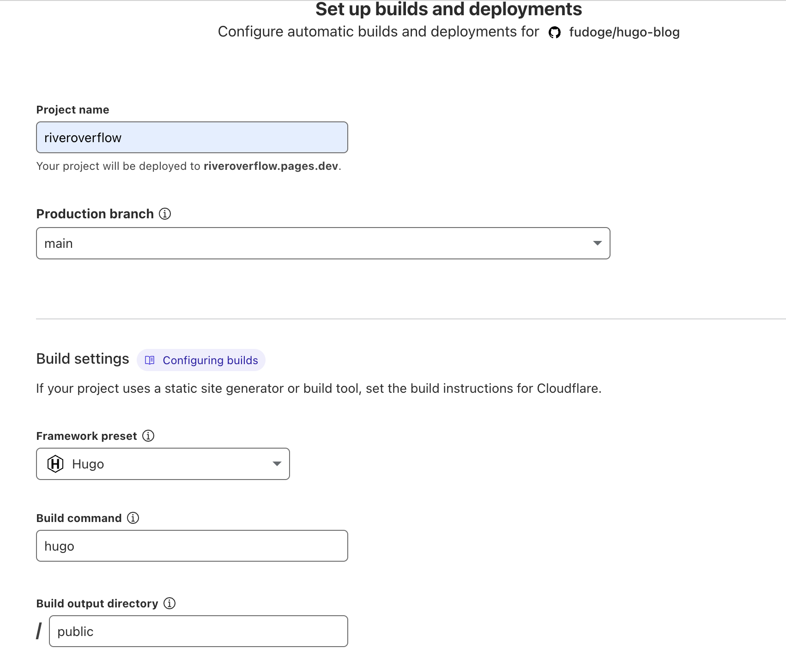The height and width of the screenshot is (672, 786).
Task: Focus the Build output directory 'public' field
Action: (x=198, y=631)
